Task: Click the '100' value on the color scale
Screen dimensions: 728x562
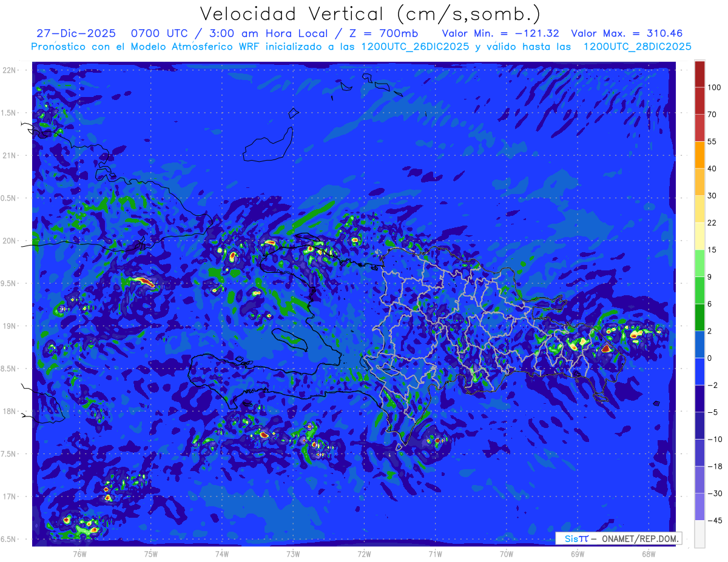Action: (x=714, y=88)
